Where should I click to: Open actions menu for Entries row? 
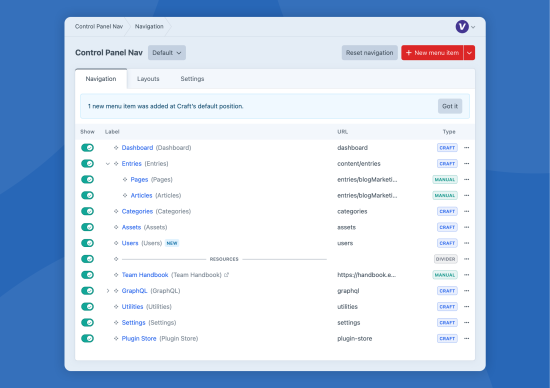coord(467,163)
